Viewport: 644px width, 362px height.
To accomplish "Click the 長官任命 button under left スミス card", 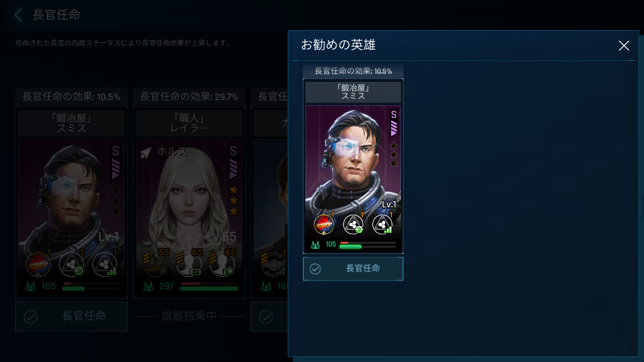I will [71, 317].
